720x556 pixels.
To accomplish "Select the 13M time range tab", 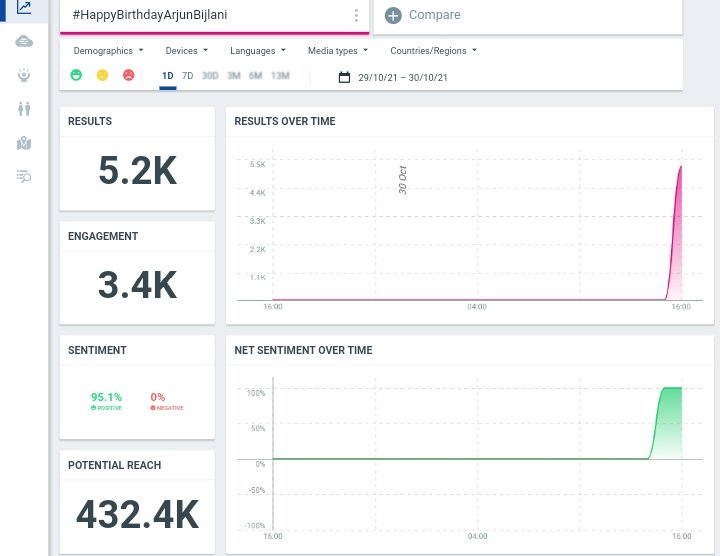I will [280, 76].
